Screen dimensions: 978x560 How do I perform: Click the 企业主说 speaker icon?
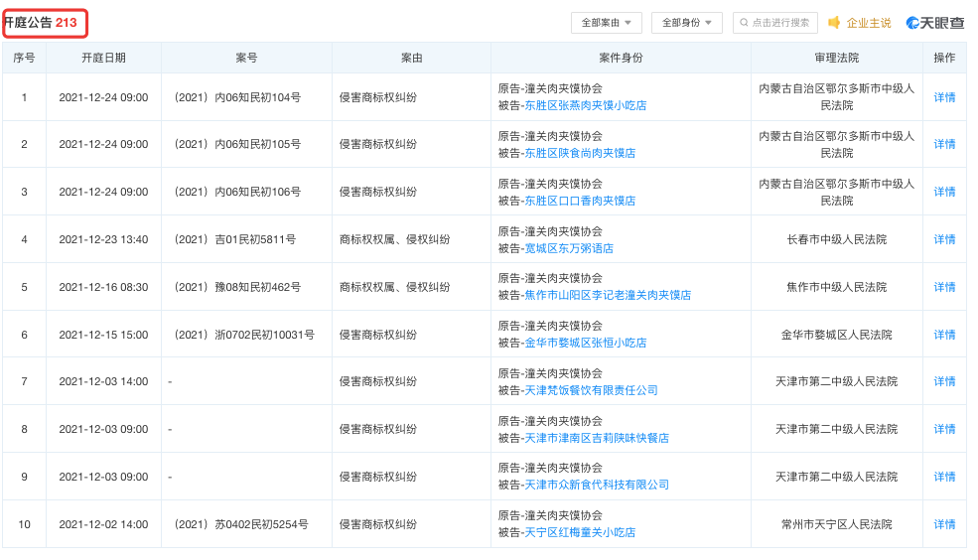click(x=834, y=23)
